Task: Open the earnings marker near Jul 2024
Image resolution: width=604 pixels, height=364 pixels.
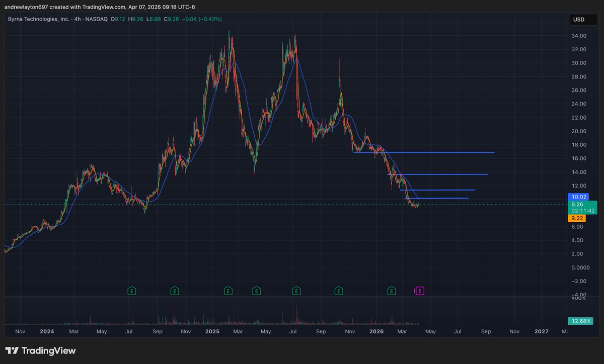Action: tap(131, 291)
